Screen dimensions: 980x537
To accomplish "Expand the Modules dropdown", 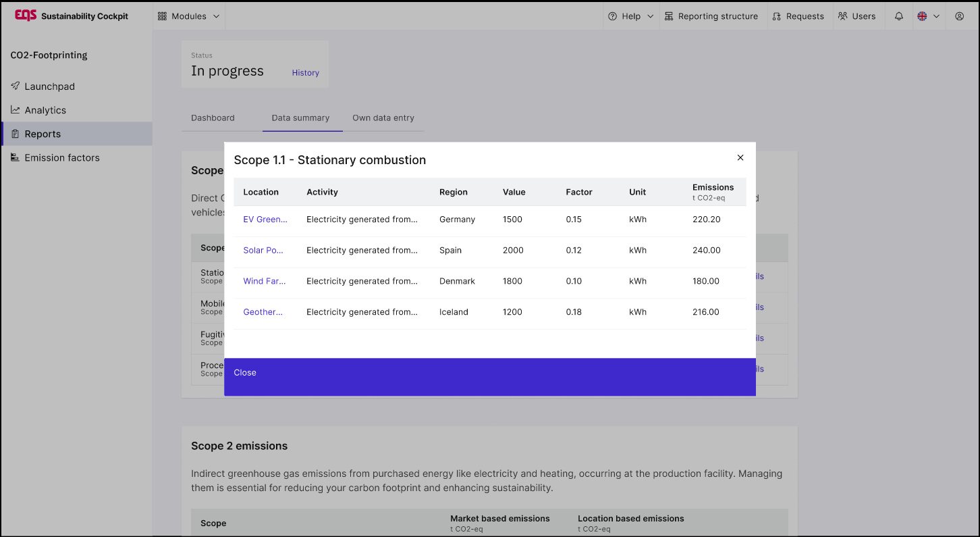I will 189,16.
